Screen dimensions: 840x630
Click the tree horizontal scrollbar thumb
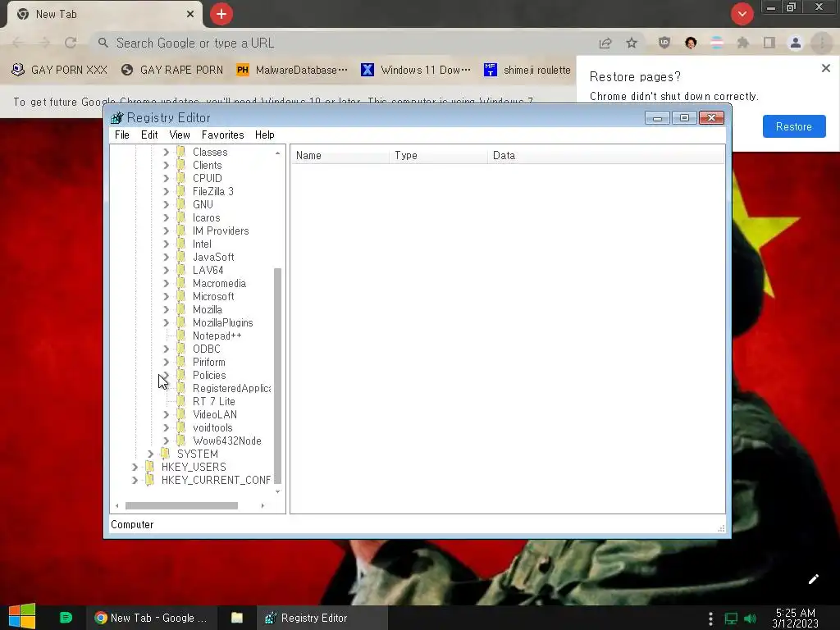point(181,505)
